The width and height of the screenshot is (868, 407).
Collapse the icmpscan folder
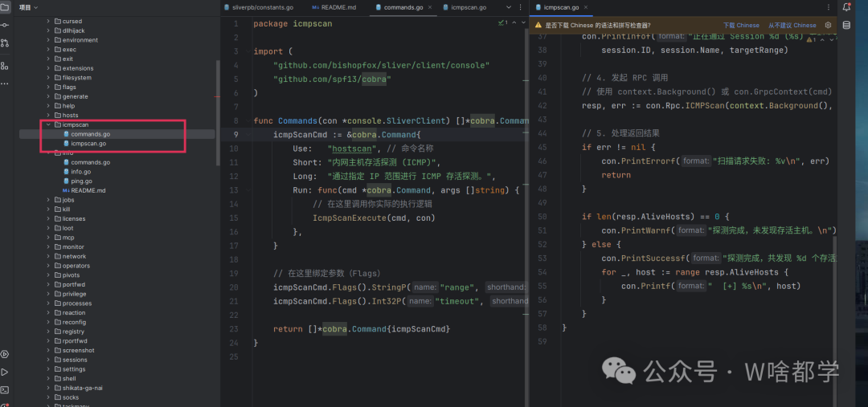pyautogui.click(x=47, y=124)
